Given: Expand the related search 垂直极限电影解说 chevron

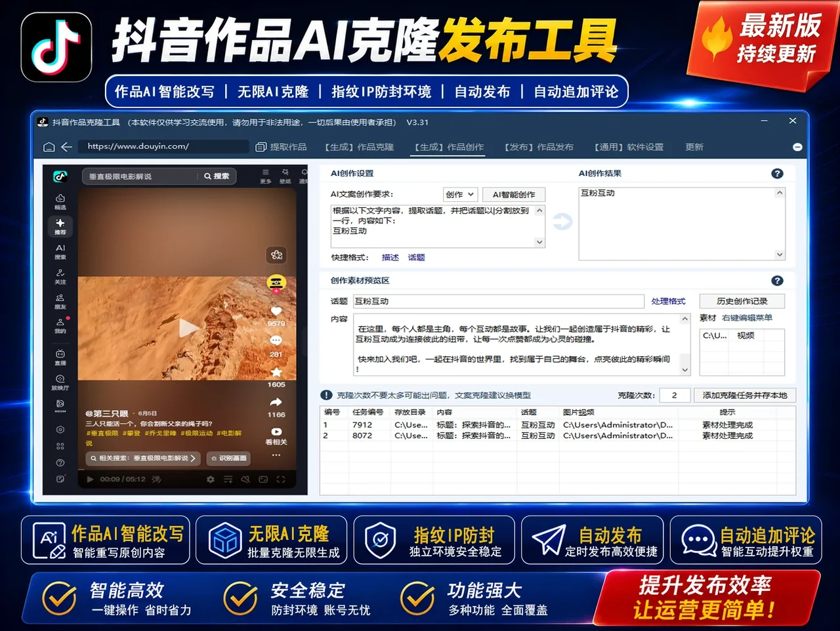Looking at the screenshot, I should coord(193,458).
